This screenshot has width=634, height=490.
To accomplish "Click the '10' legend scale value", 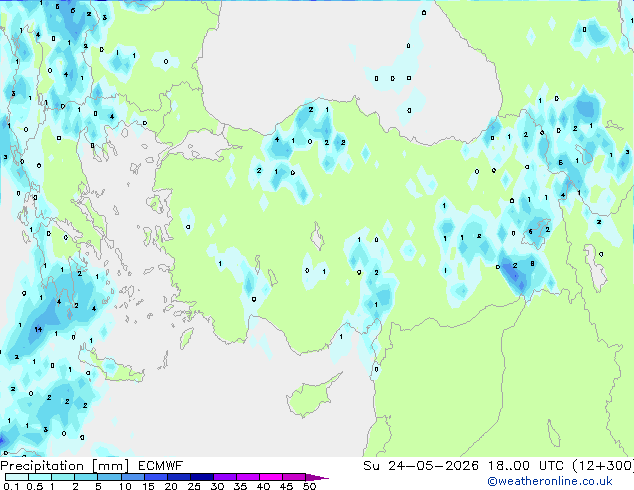I will [125, 486].
